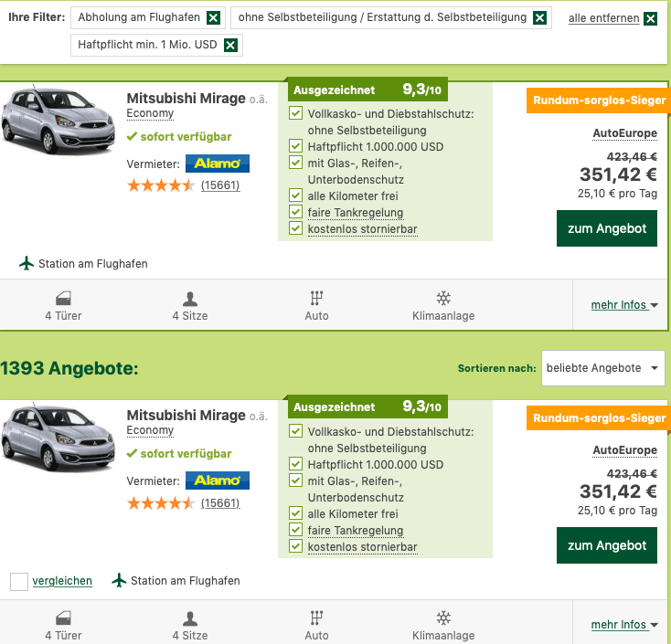Remove the 'Haftpflicht min. 1 Mio. USD' filter

(230, 45)
